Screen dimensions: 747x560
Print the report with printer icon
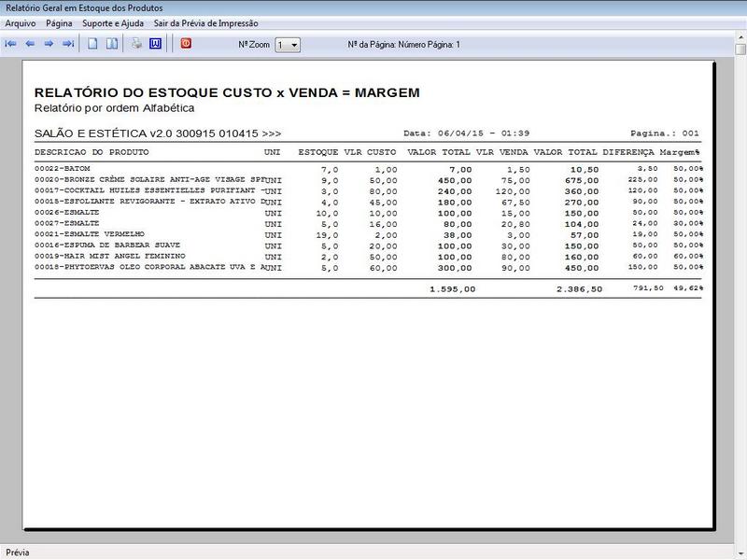136,44
